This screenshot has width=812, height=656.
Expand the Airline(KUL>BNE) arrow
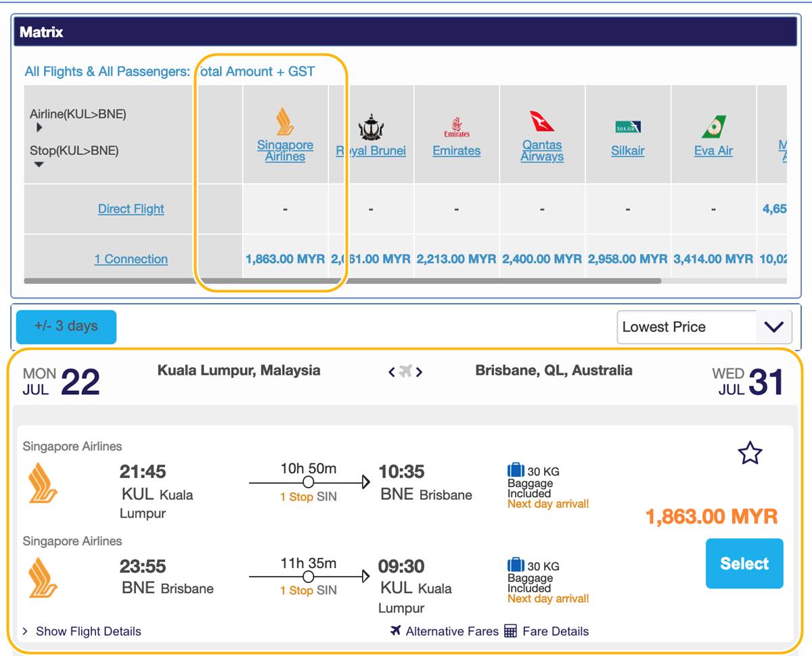[39, 127]
